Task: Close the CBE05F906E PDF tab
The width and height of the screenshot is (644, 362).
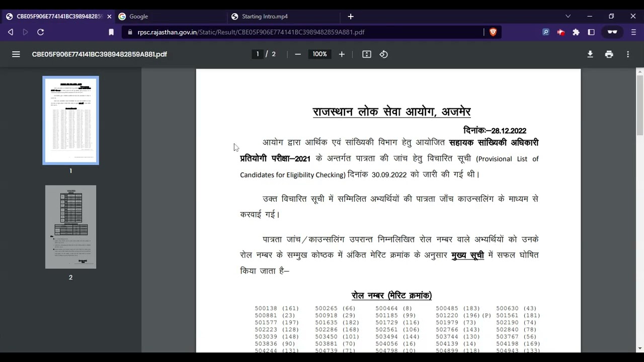Action: (109, 17)
